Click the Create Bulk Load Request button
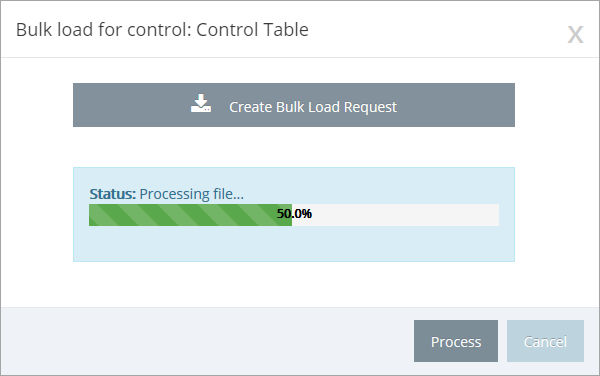 coord(294,105)
